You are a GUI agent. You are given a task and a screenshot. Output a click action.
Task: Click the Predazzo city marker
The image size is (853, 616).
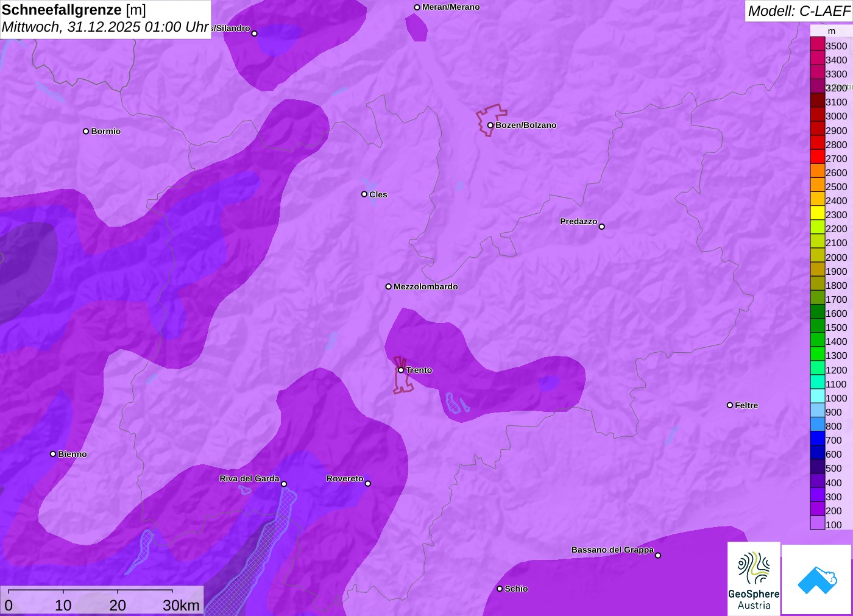[x=601, y=227]
